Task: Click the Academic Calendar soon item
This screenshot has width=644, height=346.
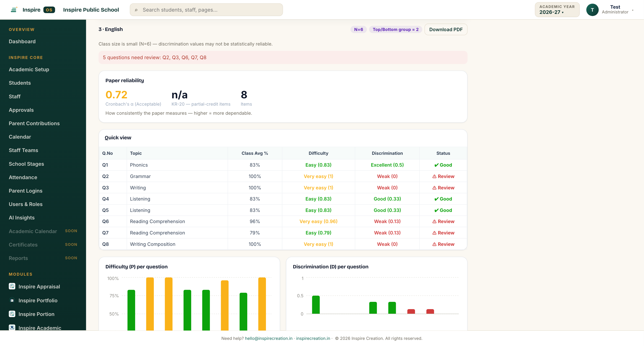Action: pos(43,231)
